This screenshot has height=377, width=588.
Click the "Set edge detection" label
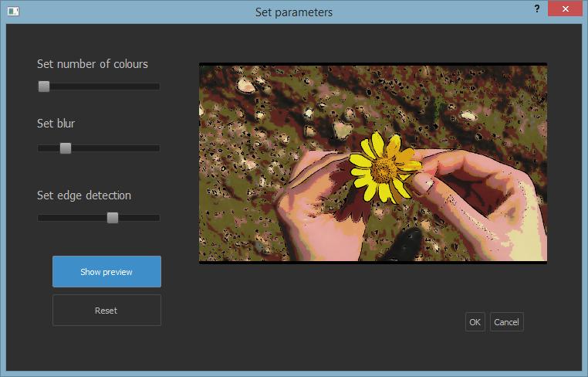pos(84,195)
